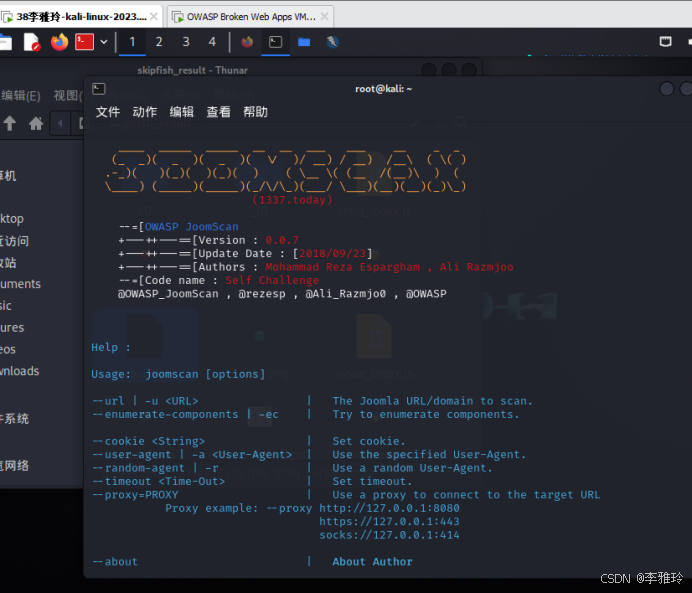Screen dimensions: 692x593
Task: Select Music in Thunar sidebar
Action: click(x=6, y=306)
